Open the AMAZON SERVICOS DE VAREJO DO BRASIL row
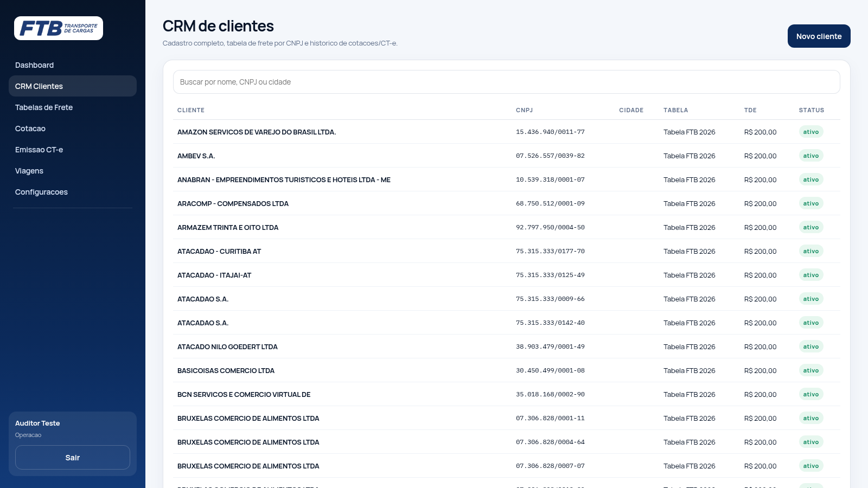 (507, 132)
